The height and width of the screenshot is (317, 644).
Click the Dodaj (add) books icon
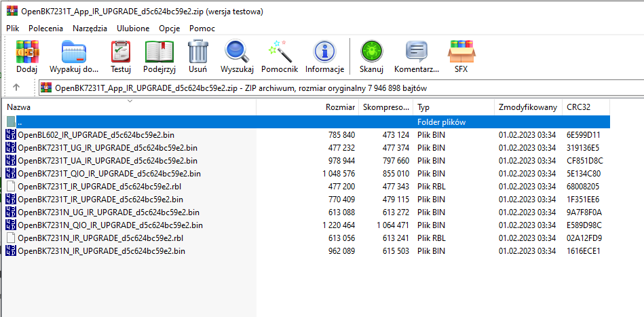[27, 52]
